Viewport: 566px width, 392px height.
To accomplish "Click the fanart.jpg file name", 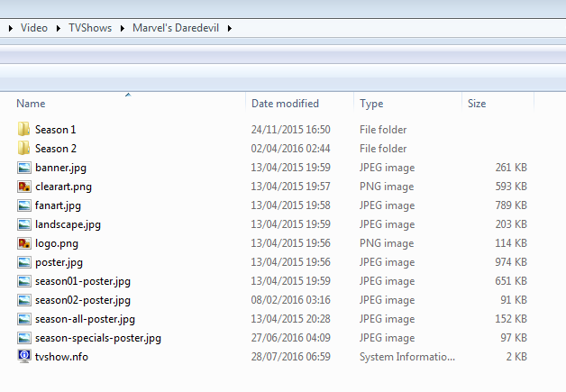I will tap(58, 205).
